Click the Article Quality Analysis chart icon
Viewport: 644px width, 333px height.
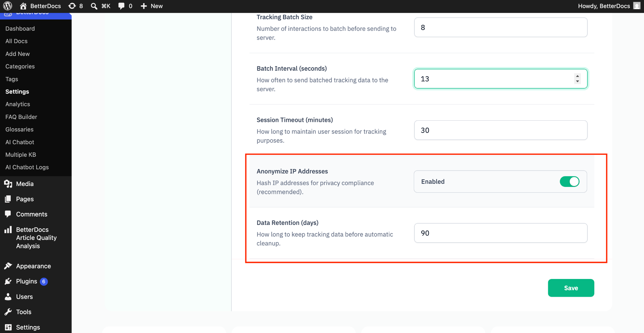point(8,230)
